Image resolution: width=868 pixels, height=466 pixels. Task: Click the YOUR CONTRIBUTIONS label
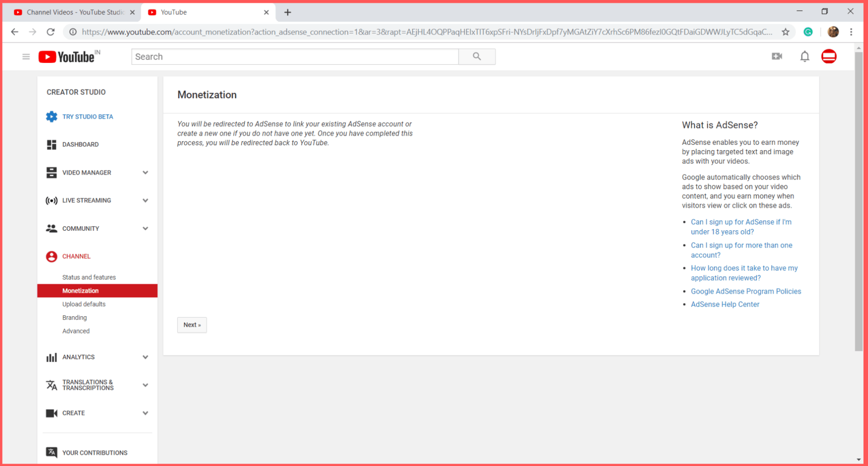coord(95,453)
